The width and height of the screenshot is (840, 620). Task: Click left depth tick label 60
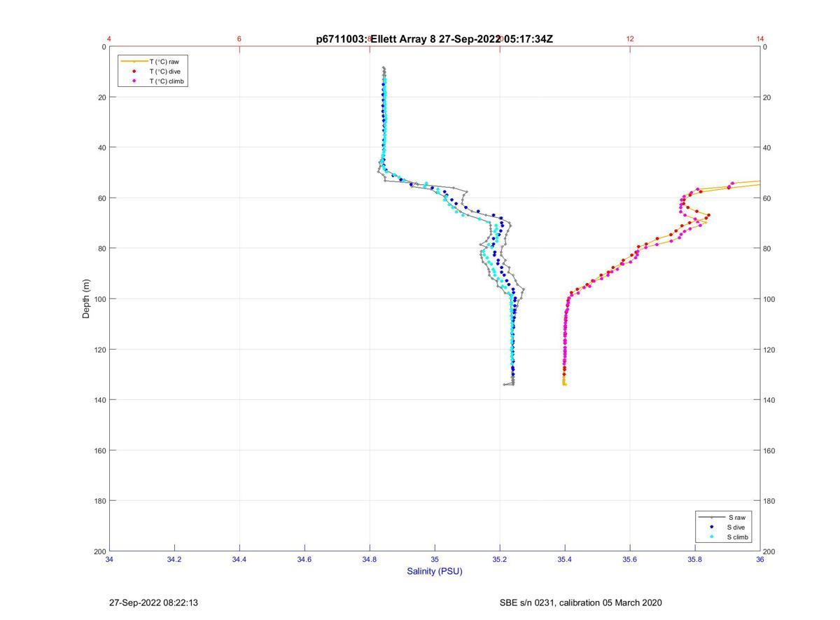coord(101,198)
